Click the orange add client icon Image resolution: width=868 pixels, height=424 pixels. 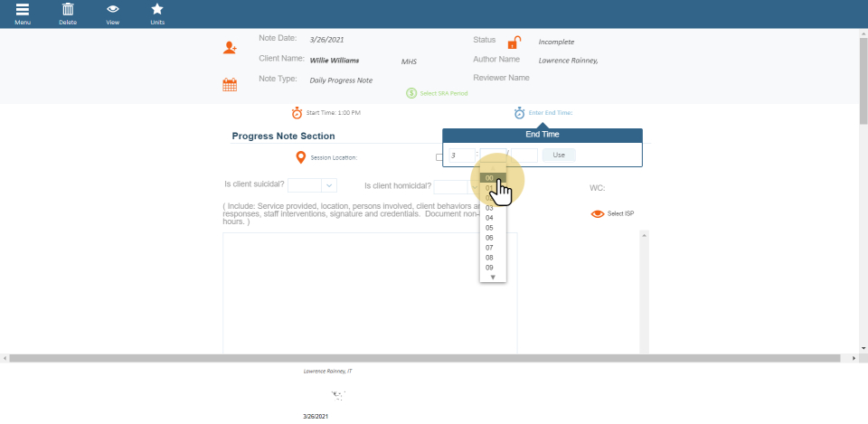click(x=230, y=48)
